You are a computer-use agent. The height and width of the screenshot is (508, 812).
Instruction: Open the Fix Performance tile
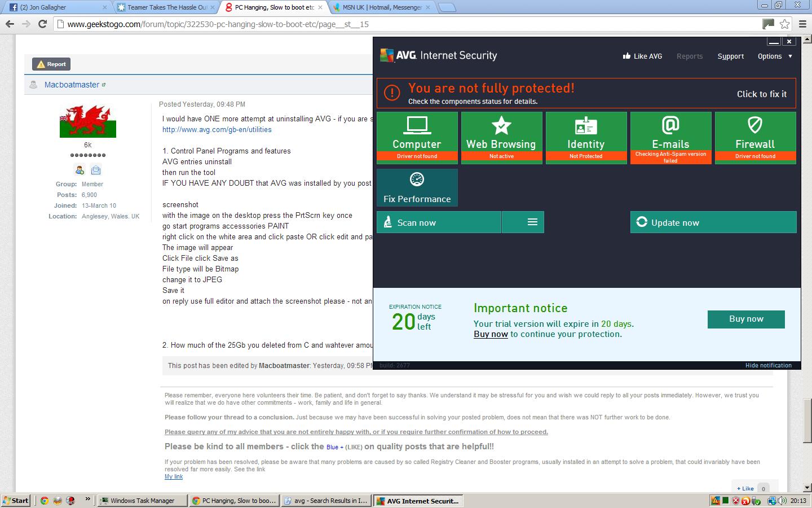(x=417, y=187)
